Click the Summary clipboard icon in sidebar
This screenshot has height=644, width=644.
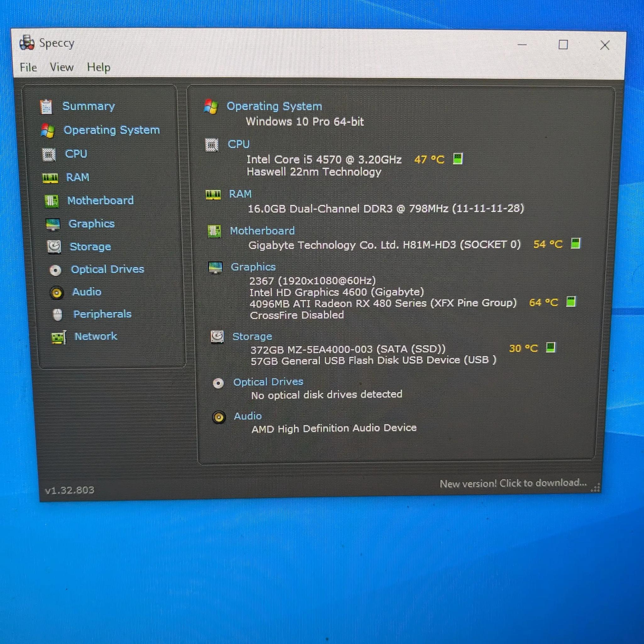coord(46,107)
